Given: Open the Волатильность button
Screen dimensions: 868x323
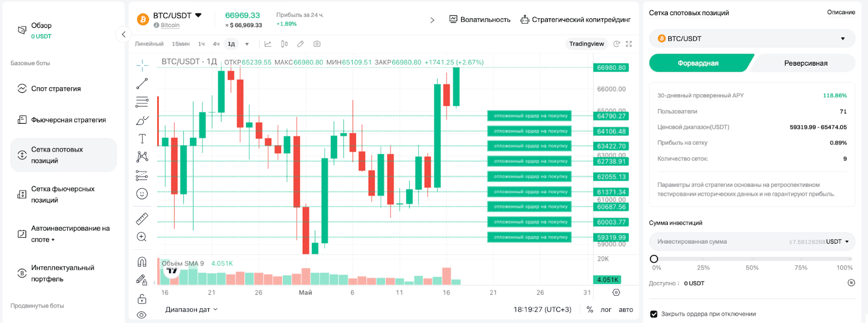Looking at the screenshot, I should coord(480,20).
